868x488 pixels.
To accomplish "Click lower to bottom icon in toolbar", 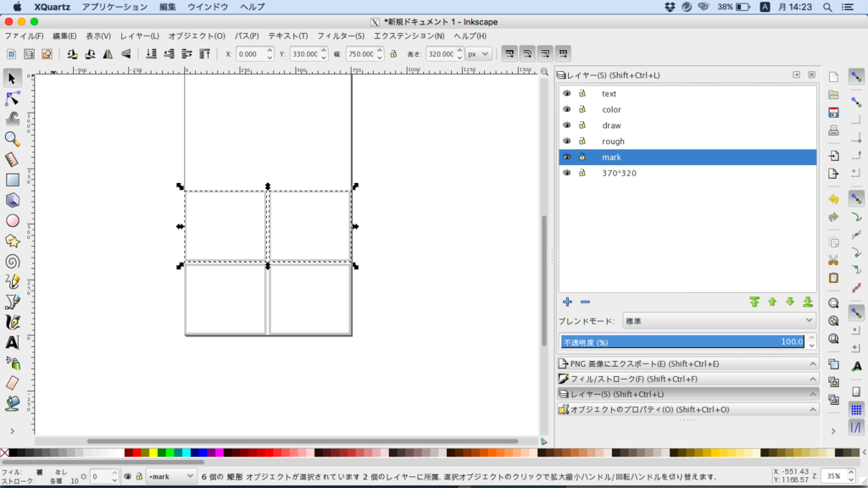I will (x=151, y=53).
